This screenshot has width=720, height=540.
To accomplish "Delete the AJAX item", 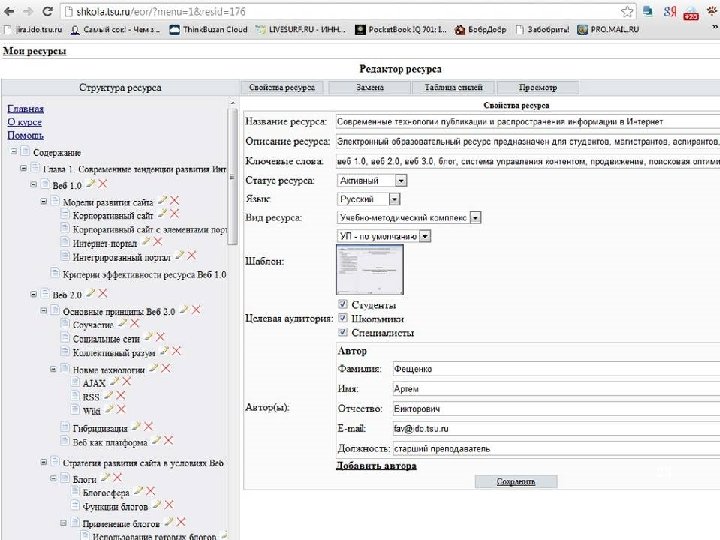I will [x=126, y=381].
